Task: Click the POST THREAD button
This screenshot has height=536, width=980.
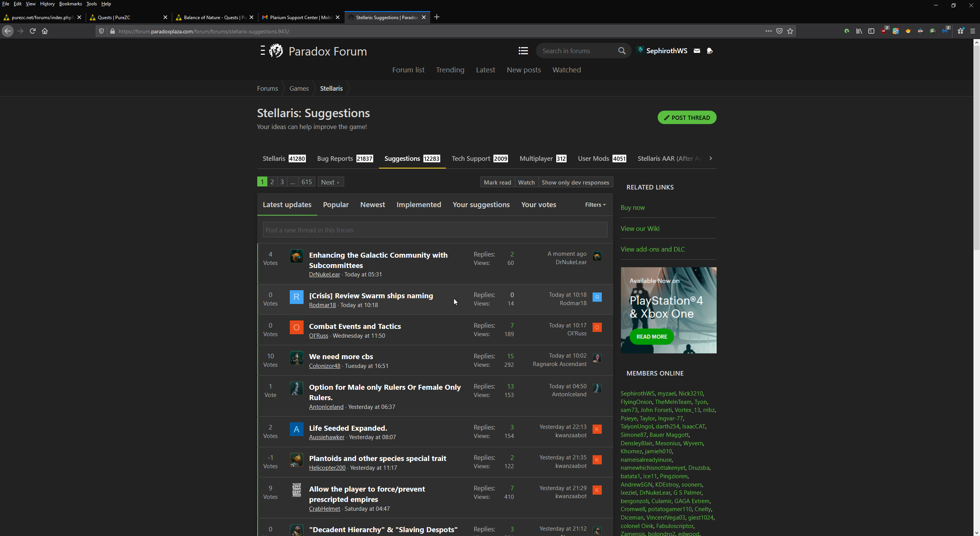Action: tap(687, 118)
